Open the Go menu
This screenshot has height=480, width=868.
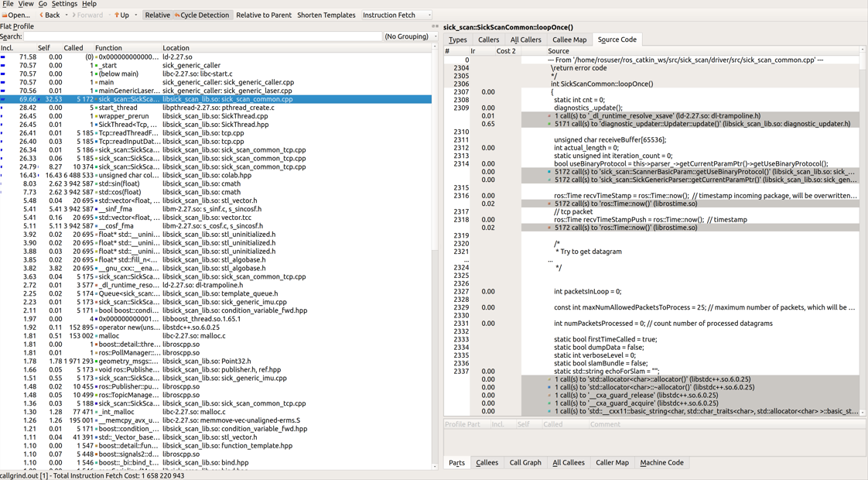pos(43,4)
